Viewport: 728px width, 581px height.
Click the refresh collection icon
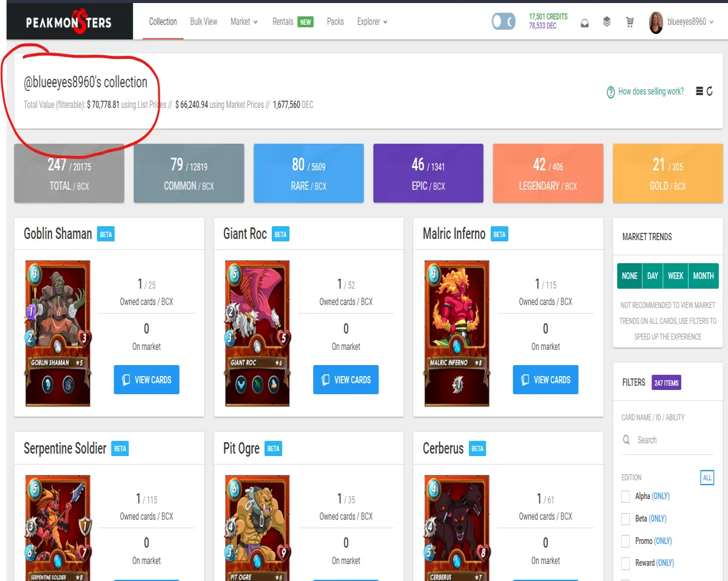tap(709, 92)
